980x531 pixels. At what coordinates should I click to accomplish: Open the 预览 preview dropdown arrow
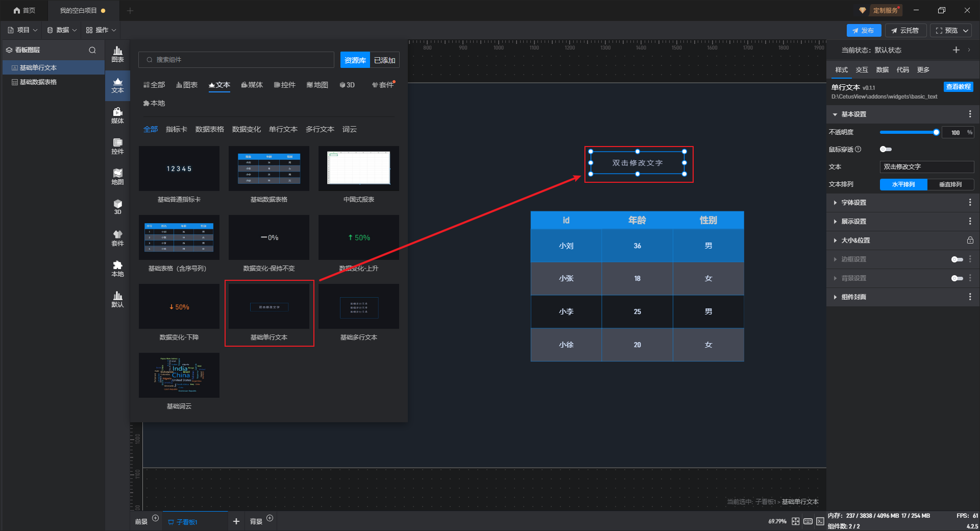pyautogui.click(x=966, y=31)
